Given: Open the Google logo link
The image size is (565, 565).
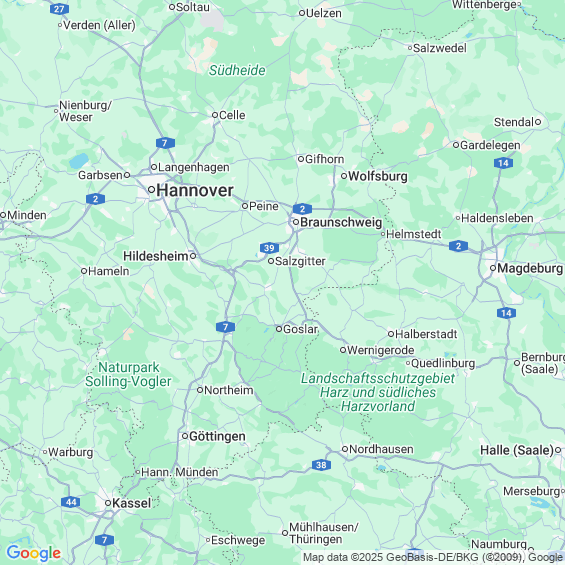Looking at the screenshot, I should (x=34, y=553).
